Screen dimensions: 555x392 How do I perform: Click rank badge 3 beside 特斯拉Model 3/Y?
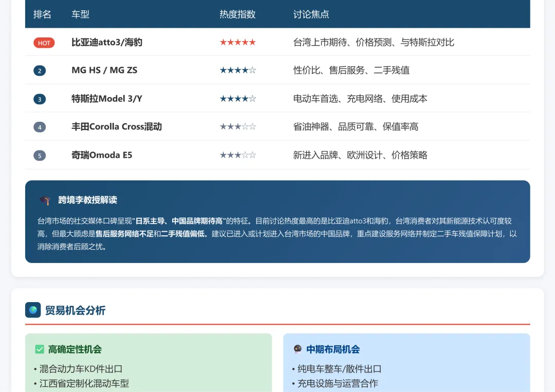(40, 99)
